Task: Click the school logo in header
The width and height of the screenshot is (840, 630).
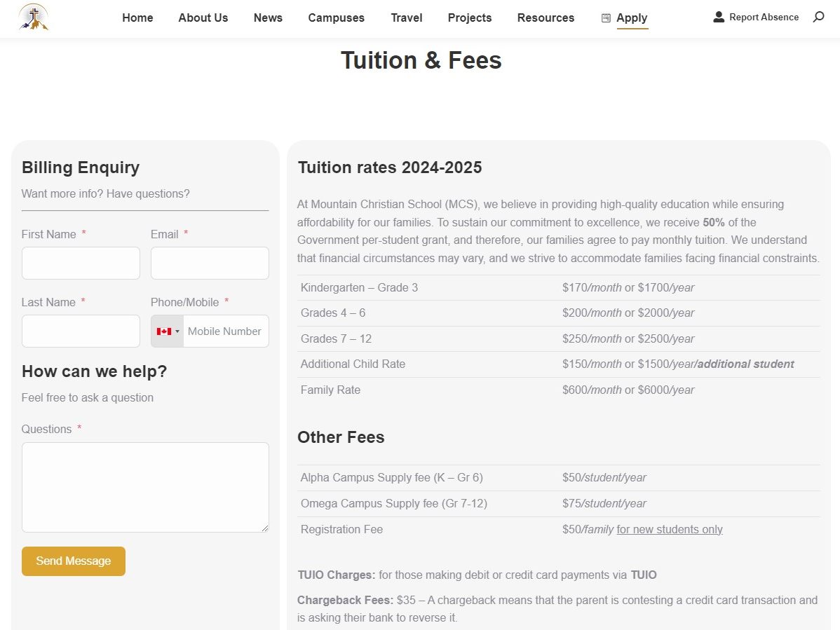Action: pyautogui.click(x=34, y=18)
